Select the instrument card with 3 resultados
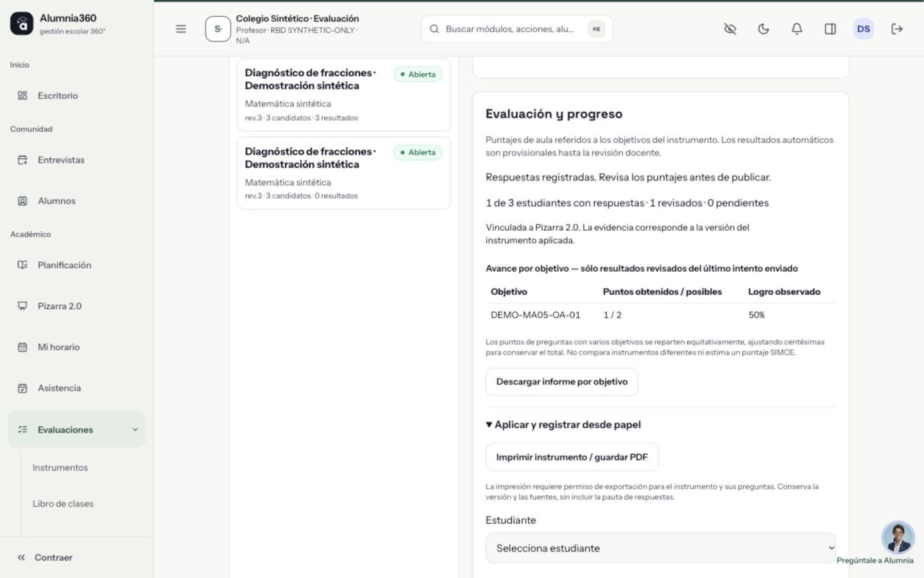Image resolution: width=924 pixels, height=578 pixels. click(x=344, y=95)
